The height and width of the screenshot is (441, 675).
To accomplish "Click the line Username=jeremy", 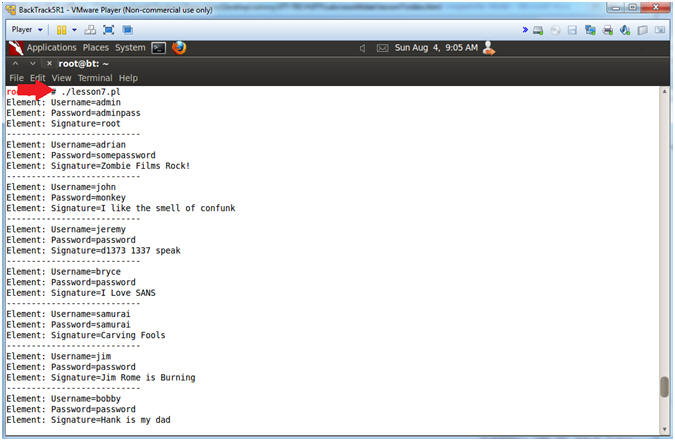I will [66, 230].
